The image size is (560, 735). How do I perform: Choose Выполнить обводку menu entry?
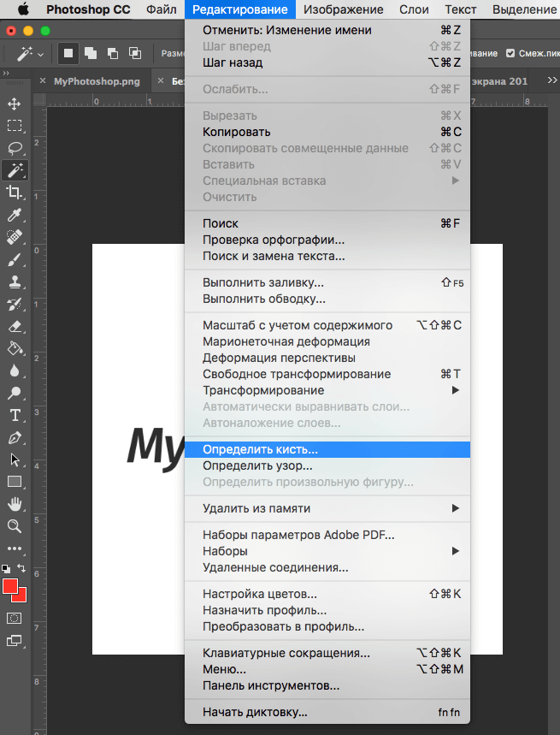coord(327,299)
